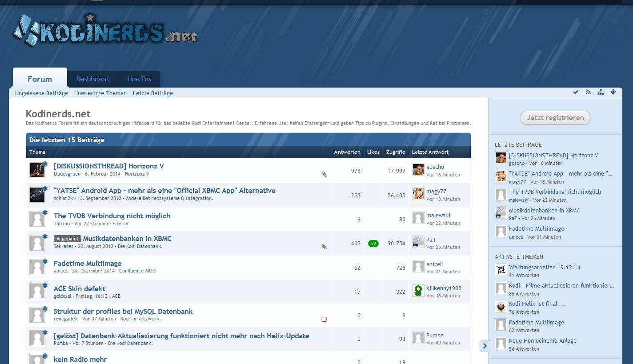Collapse the sidebar with the chevron button
Image resolution: width=633 pixels, height=364 pixels.
point(485,346)
